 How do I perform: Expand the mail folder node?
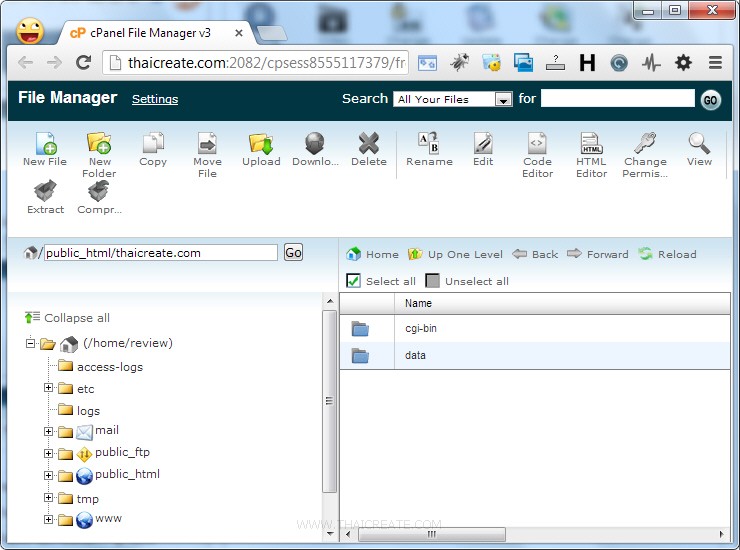tap(48, 431)
